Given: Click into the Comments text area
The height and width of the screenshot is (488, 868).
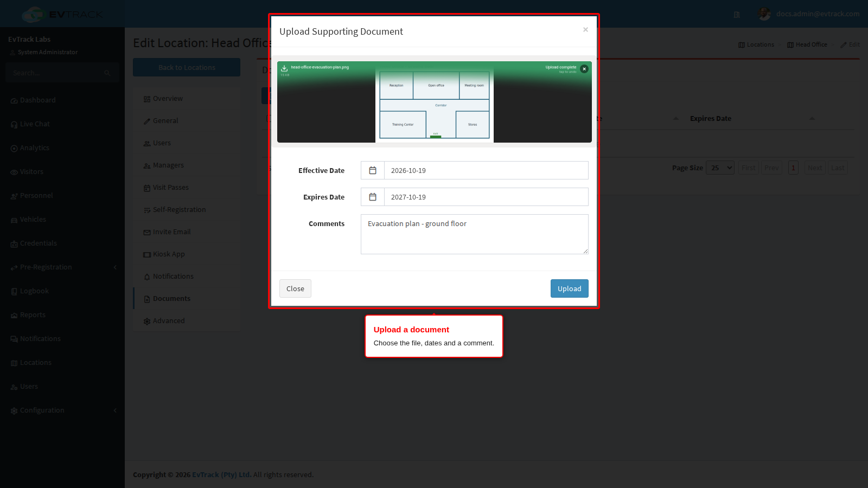Looking at the screenshot, I should 475,234.
